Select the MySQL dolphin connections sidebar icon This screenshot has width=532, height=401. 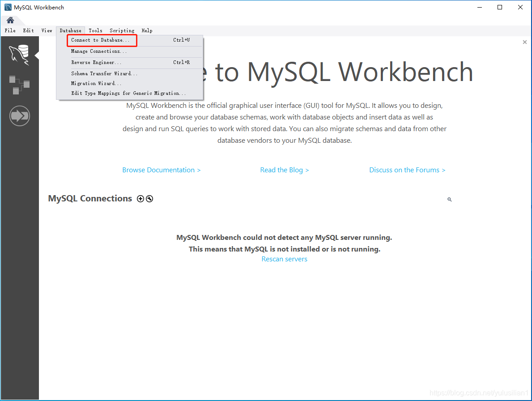19,55
